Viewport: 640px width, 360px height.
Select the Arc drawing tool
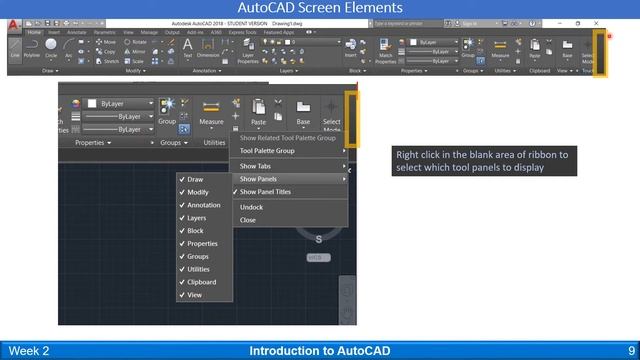(69, 48)
